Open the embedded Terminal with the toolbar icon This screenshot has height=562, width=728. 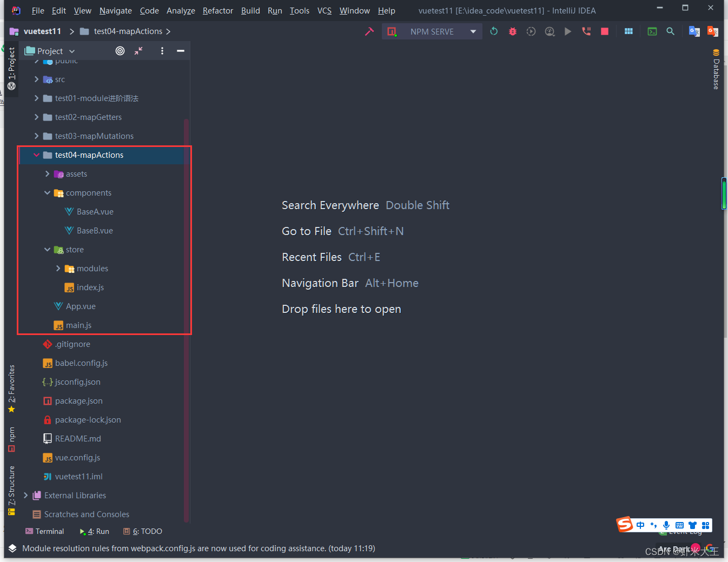[x=652, y=31]
